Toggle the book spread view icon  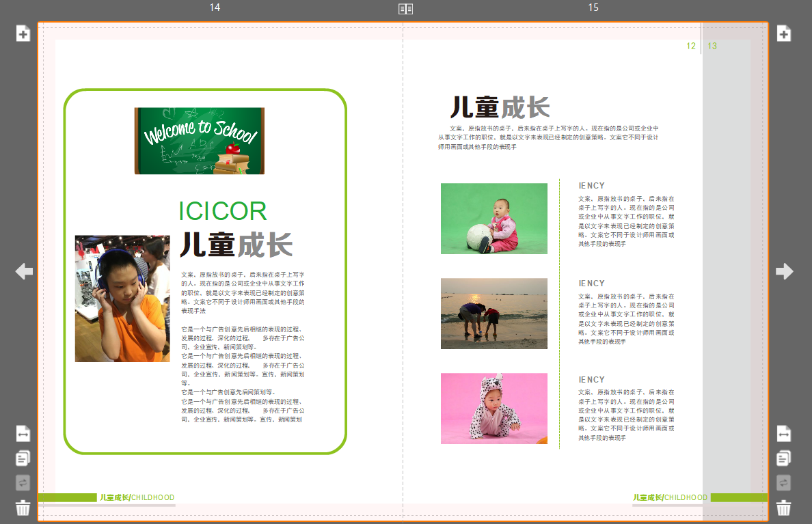point(406,8)
